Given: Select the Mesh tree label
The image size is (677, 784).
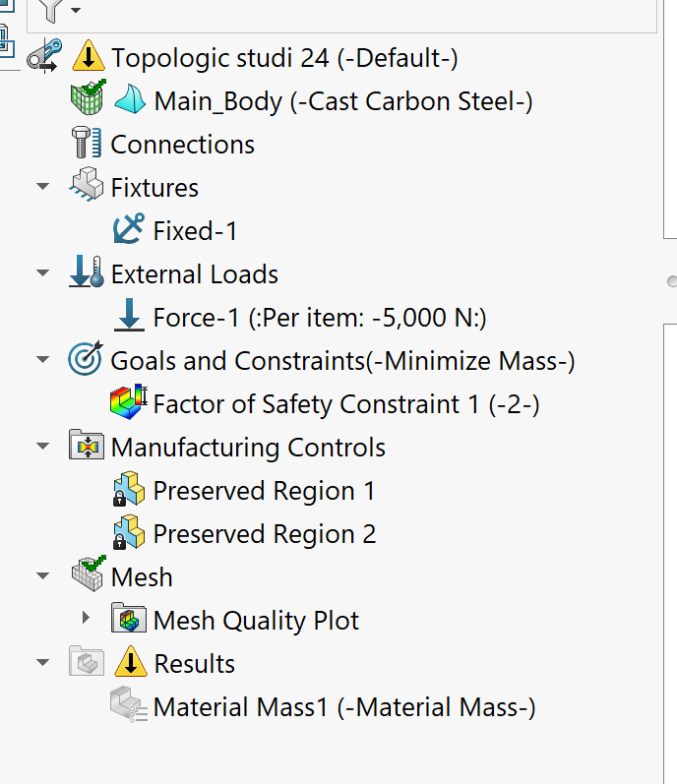Looking at the screenshot, I should pos(142,577).
